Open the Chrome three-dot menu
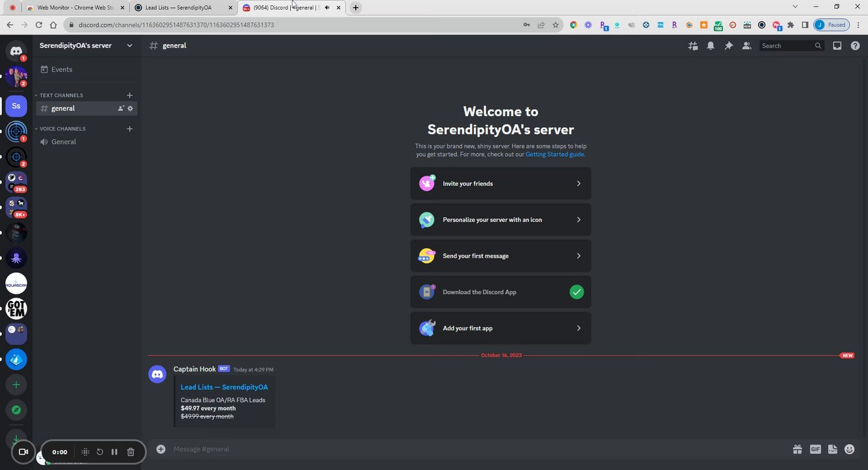 pyautogui.click(x=858, y=25)
